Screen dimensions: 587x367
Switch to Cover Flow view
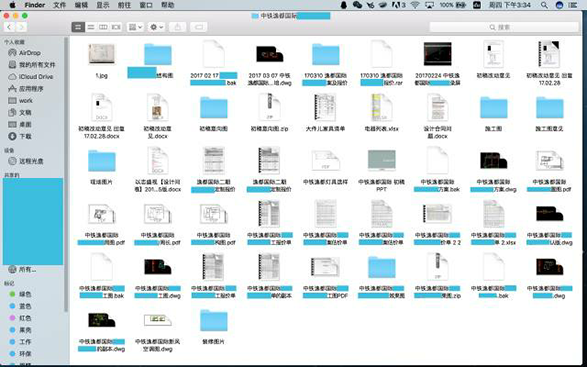[x=116, y=27]
